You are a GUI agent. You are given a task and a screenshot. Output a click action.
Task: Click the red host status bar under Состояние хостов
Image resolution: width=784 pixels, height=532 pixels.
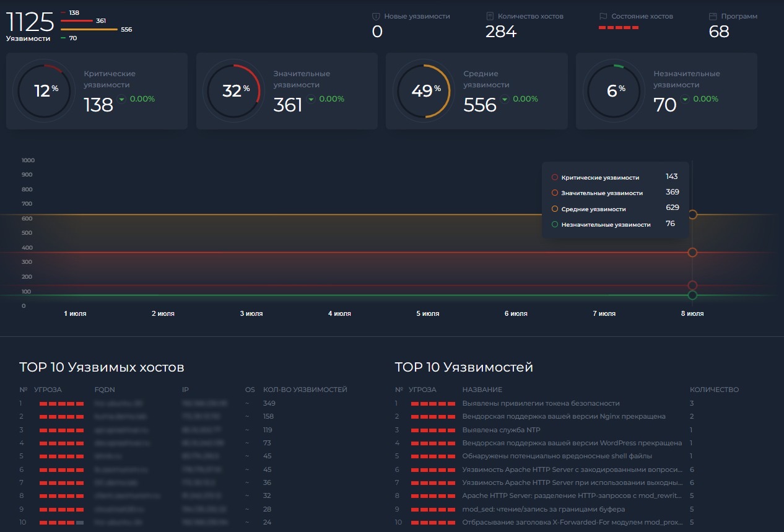pos(618,28)
